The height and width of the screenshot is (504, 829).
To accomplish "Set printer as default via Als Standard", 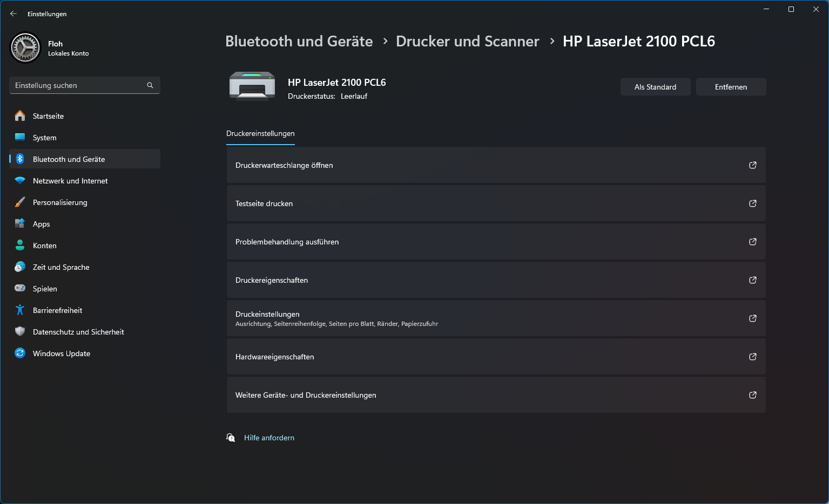I will [655, 87].
